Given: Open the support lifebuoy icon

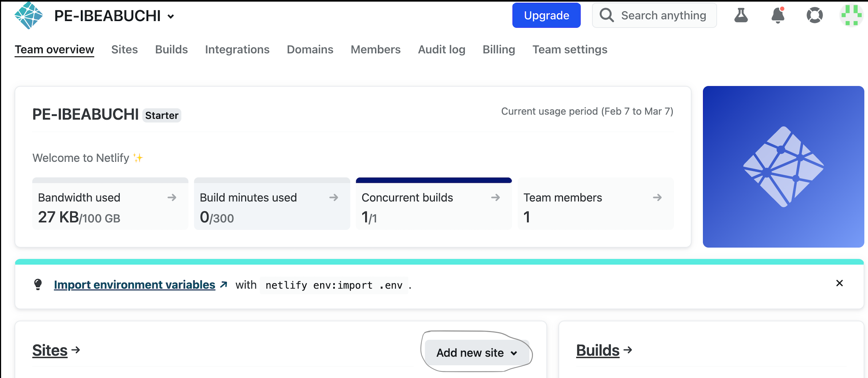Looking at the screenshot, I should [815, 15].
